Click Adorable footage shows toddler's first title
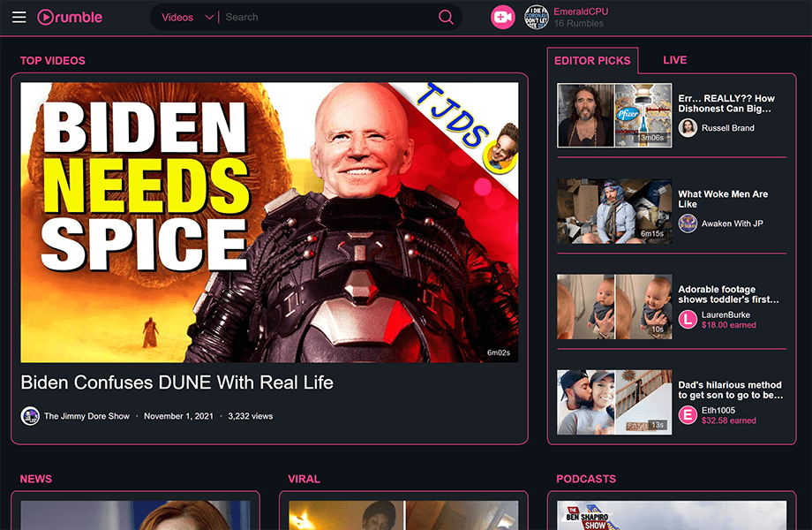This screenshot has height=530, width=812. click(x=729, y=294)
